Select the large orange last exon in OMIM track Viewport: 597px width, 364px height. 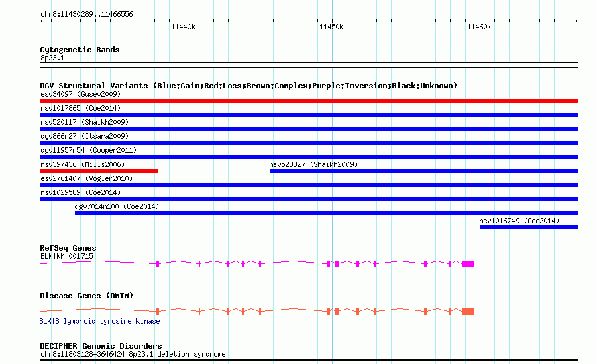[x=468, y=312]
